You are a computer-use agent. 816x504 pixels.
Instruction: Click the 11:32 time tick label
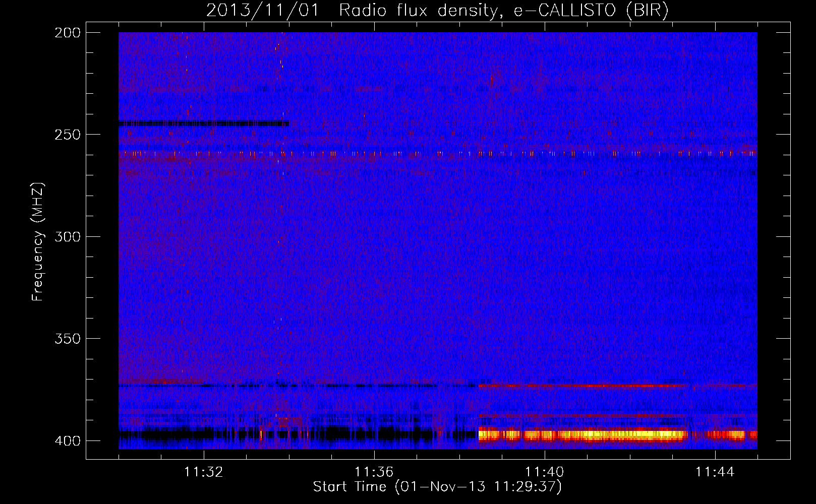click(204, 472)
